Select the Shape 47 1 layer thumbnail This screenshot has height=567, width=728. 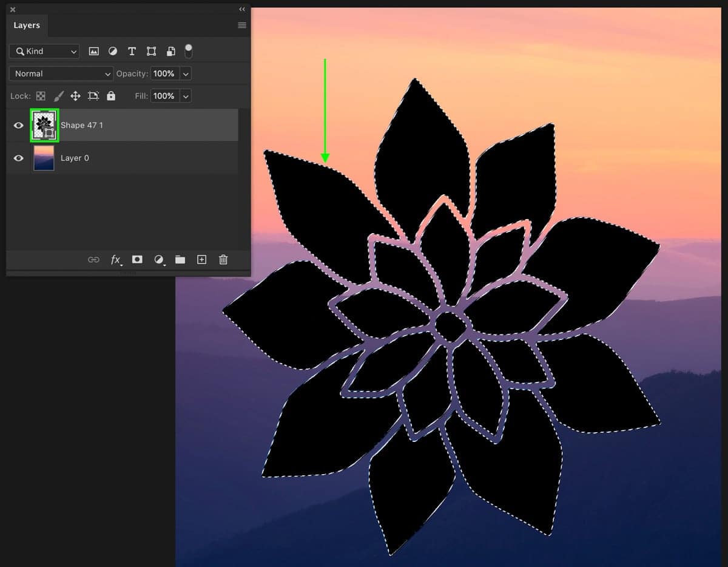pos(44,125)
